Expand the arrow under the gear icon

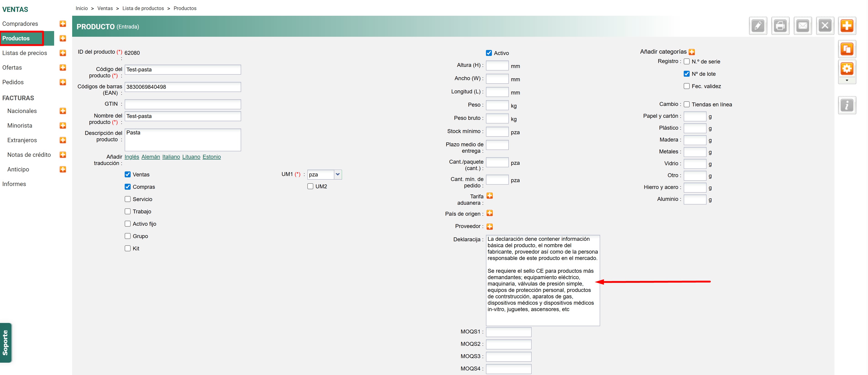[x=847, y=81]
